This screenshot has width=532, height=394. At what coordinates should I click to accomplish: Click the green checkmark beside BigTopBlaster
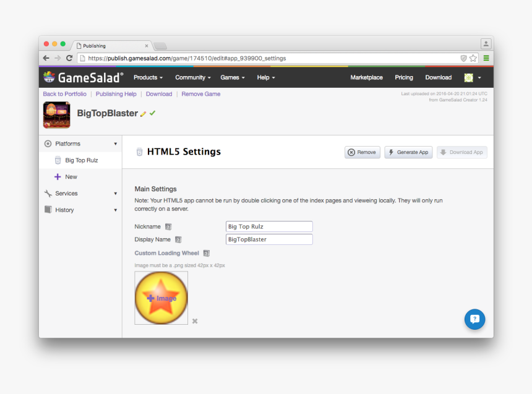pos(152,113)
